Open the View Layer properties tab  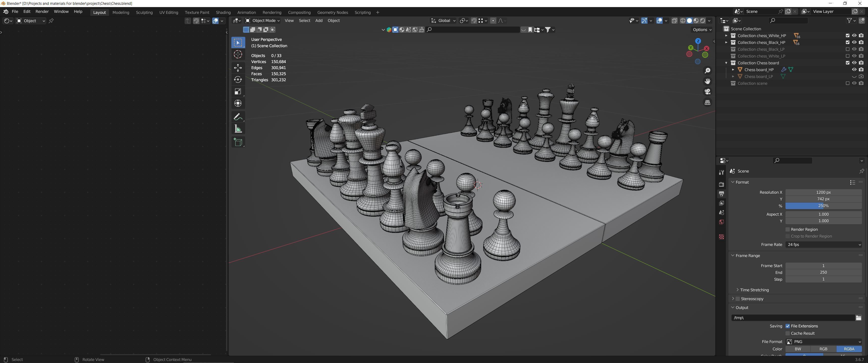click(x=721, y=203)
